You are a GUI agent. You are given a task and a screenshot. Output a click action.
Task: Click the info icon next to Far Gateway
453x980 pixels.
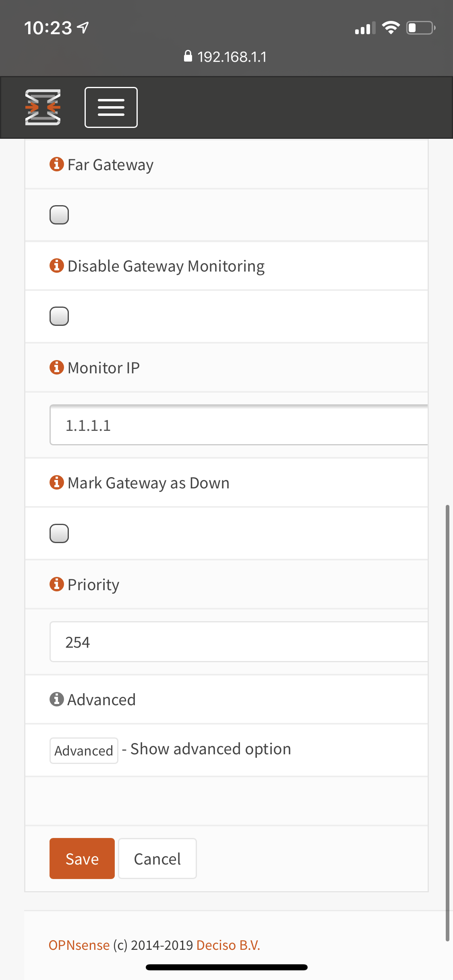[x=56, y=164]
